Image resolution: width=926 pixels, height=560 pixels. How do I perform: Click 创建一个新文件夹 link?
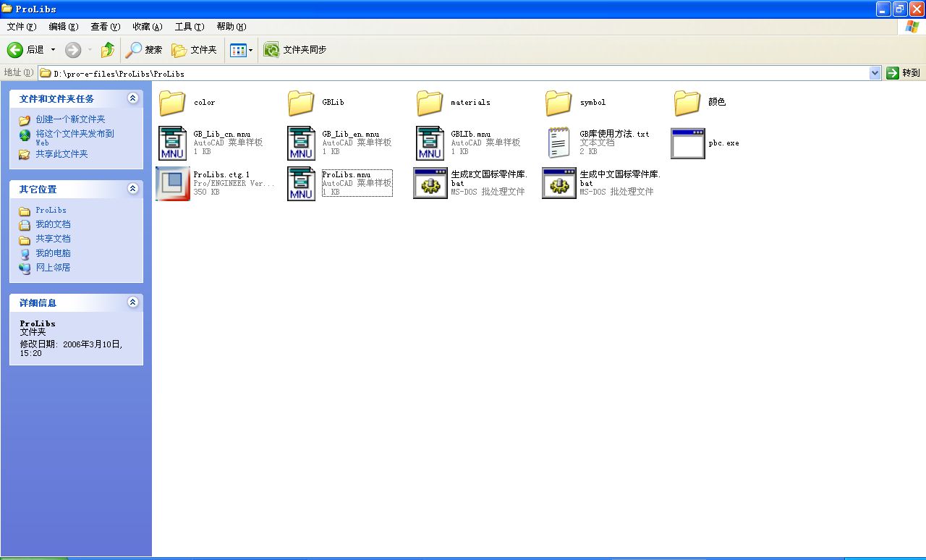point(70,119)
